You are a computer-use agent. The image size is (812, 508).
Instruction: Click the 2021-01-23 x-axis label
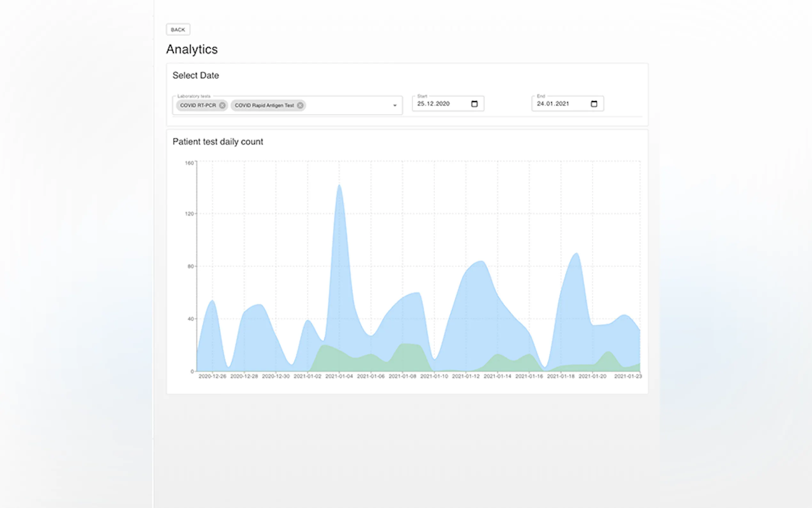point(628,376)
